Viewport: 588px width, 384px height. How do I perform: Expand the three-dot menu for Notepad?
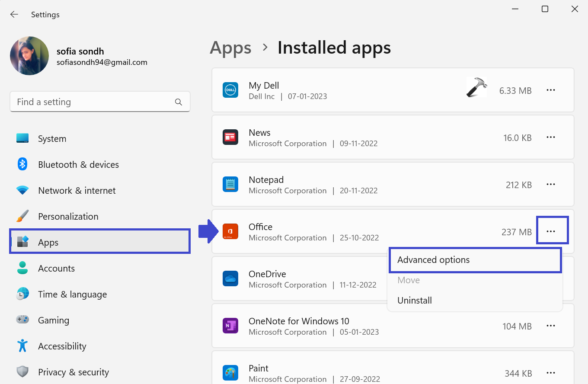click(x=550, y=185)
